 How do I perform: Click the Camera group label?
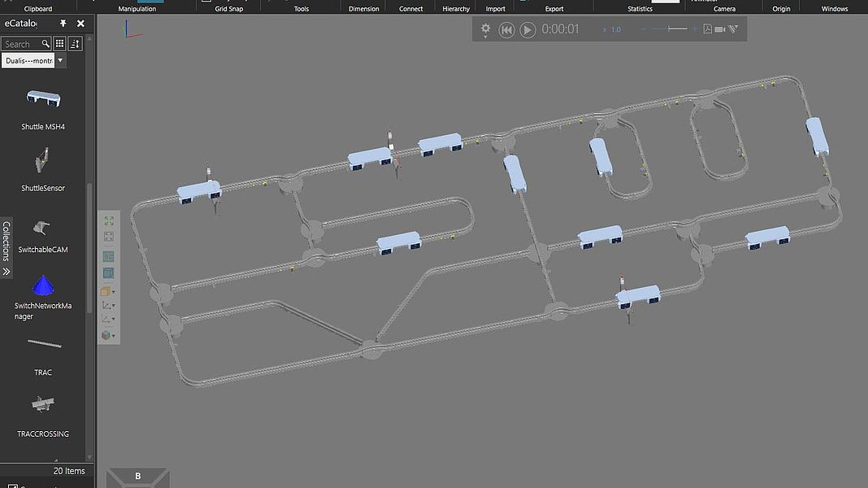click(725, 9)
